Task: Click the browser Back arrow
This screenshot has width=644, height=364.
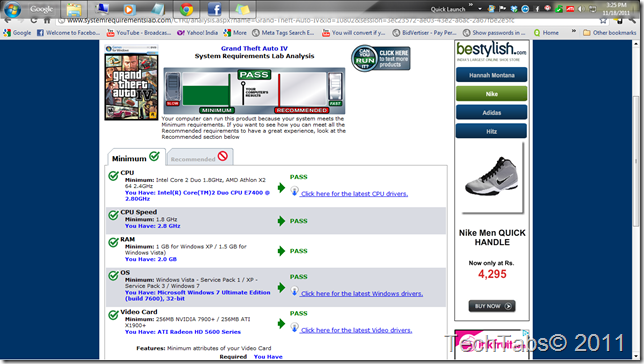Action: 8,20
